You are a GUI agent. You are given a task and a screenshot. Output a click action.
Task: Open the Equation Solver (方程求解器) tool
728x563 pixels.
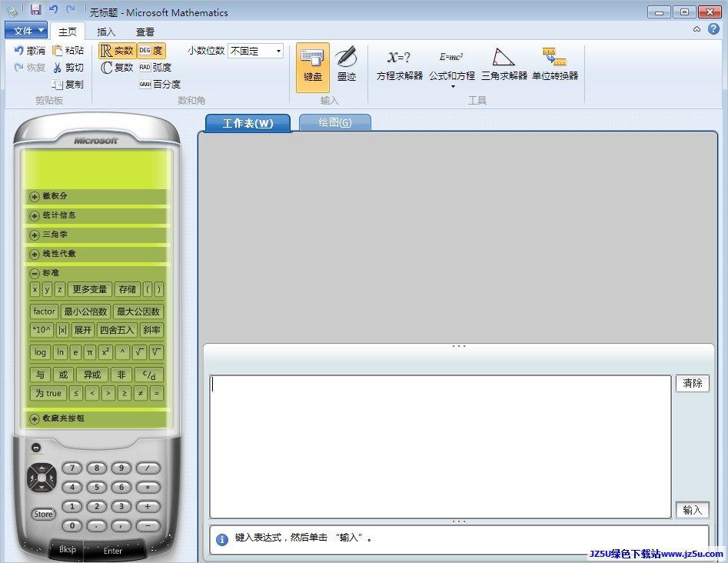point(399,65)
